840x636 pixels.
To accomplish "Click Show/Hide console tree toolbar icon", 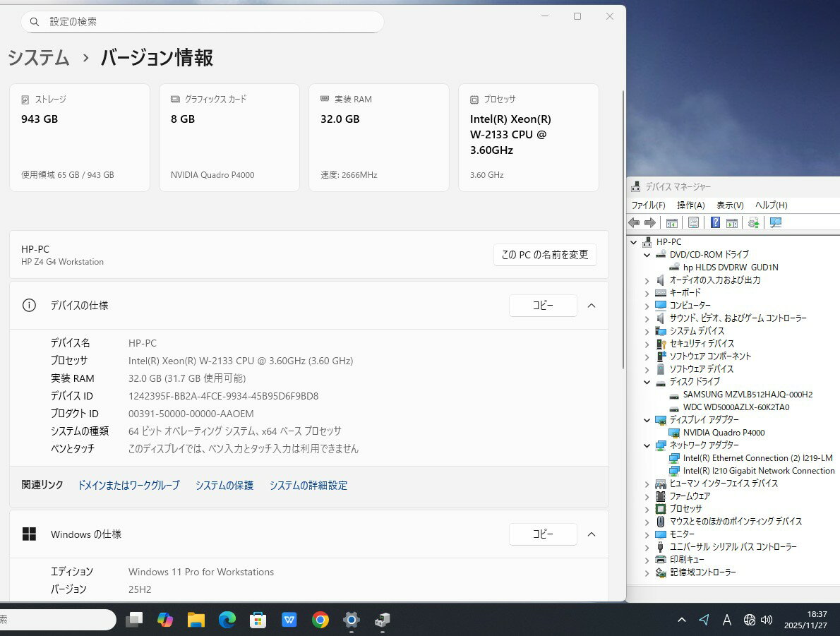I will (x=671, y=223).
